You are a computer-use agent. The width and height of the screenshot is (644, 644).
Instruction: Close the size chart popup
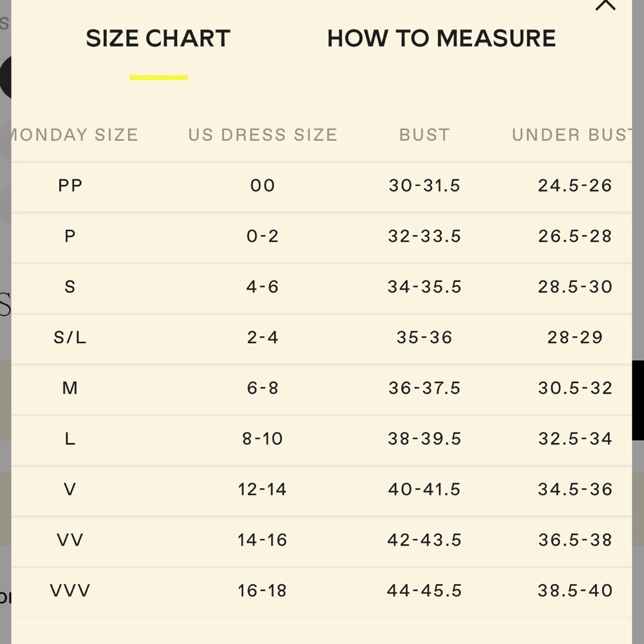(605, 5)
